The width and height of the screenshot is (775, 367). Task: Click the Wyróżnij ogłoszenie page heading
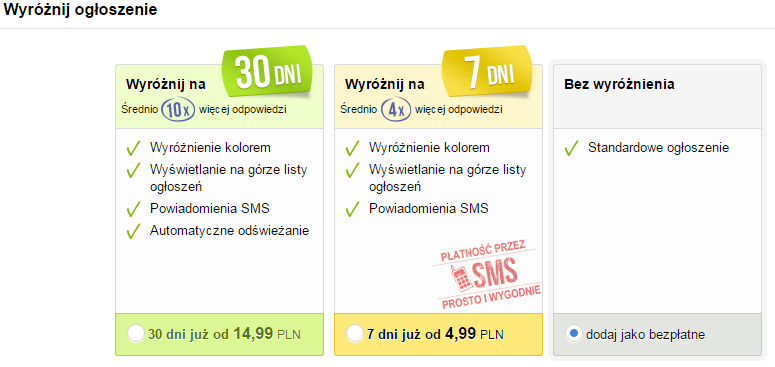click(80, 10)
